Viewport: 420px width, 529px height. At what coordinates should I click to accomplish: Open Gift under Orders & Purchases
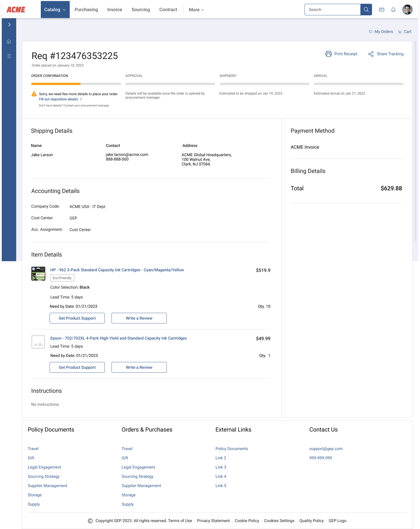125,458
